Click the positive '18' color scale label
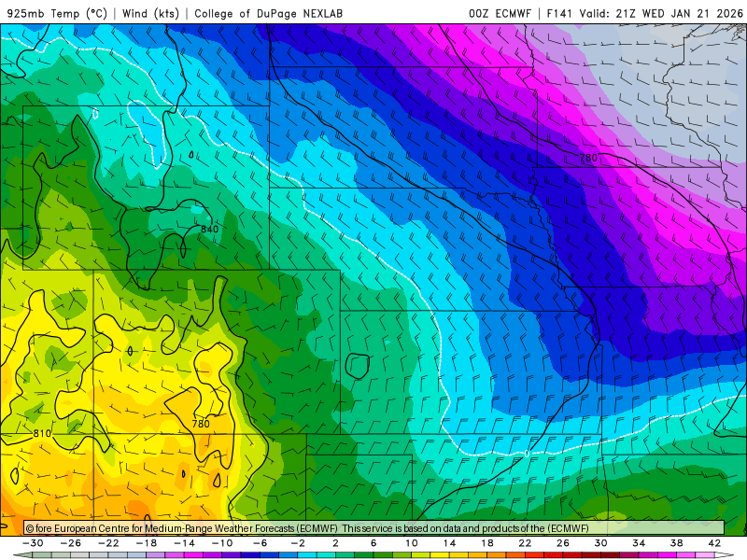This screenshot has width=747, height=560. point(486,543)
